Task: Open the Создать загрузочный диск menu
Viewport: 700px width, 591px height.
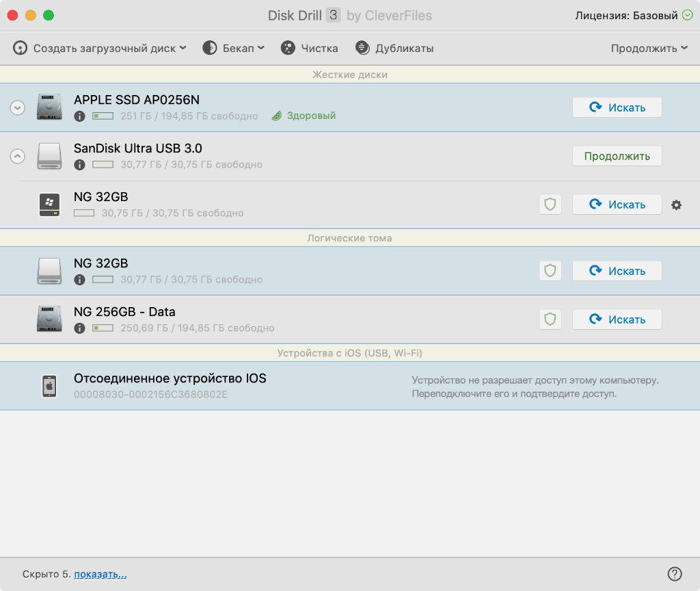Action: coord(99,49)
